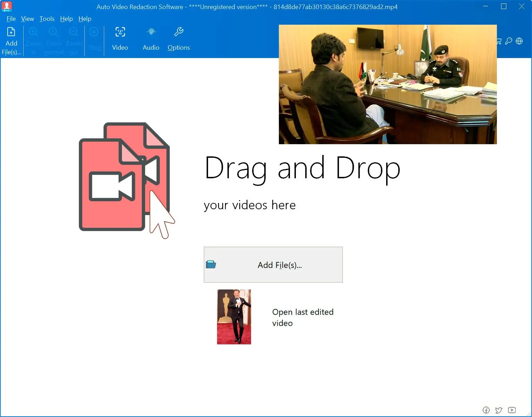Open the Twitter bird icon link

coord(499,410)
